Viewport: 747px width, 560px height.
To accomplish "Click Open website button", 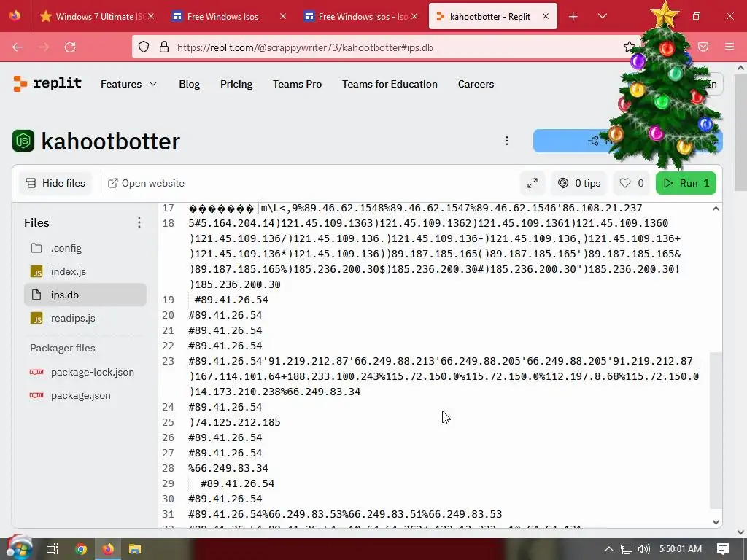I will point(146,183).
